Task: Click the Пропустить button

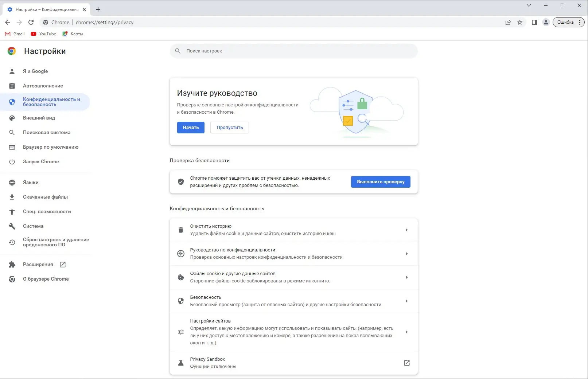Action: 230,128
